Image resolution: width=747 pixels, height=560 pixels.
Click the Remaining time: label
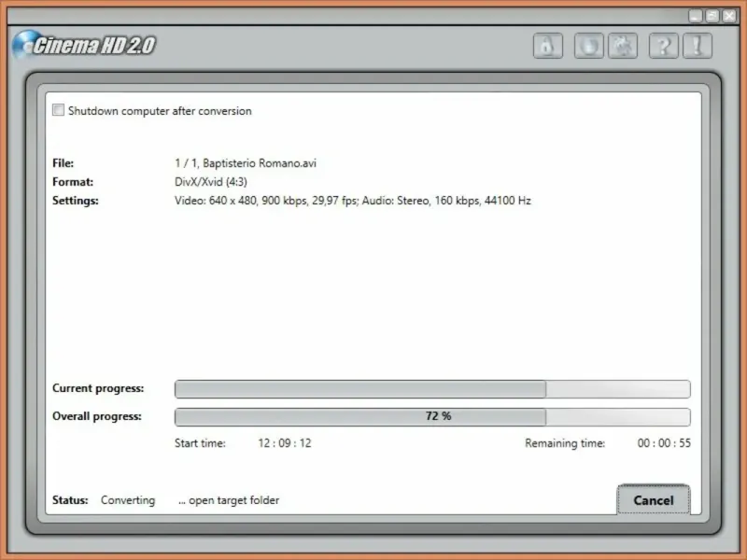pos(565,443)
